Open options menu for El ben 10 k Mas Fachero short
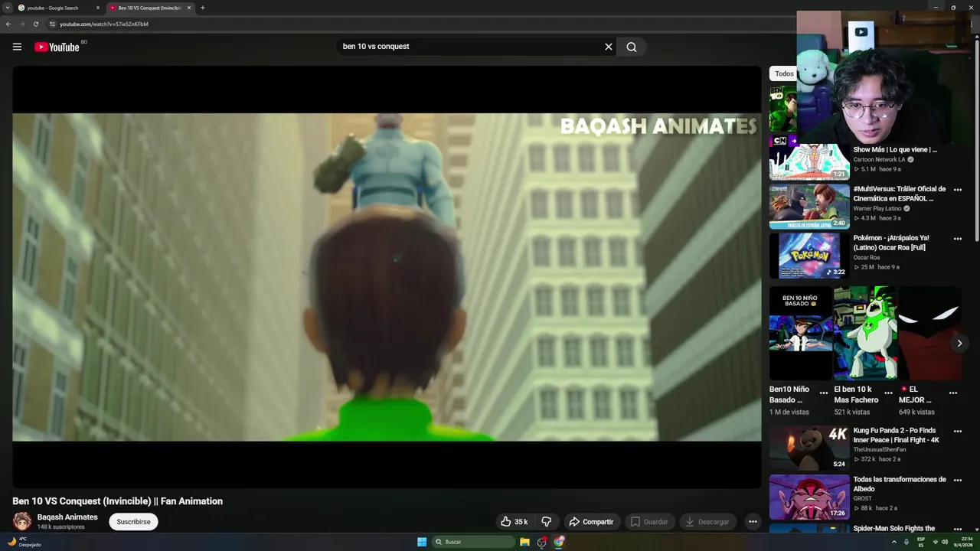The height and width of the screenshot is (551, 980). coord(888,393)
